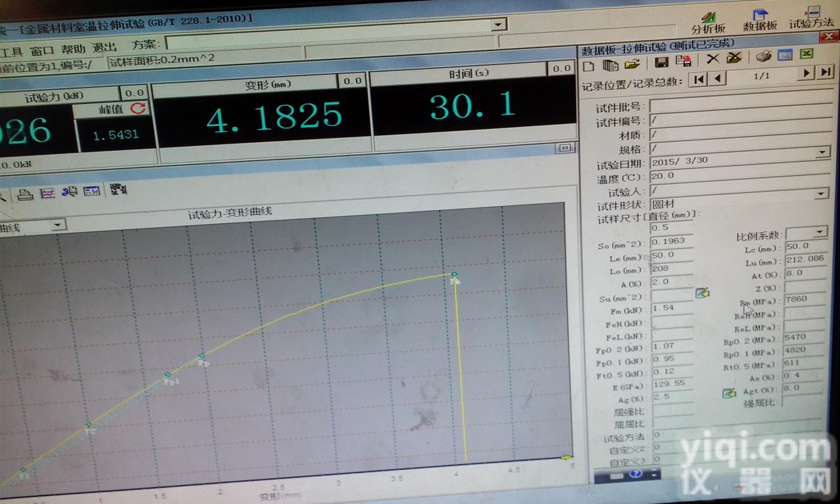Open a saved record via the folder icon
Viewport: 840px width, 504px height.
point(632,64)
